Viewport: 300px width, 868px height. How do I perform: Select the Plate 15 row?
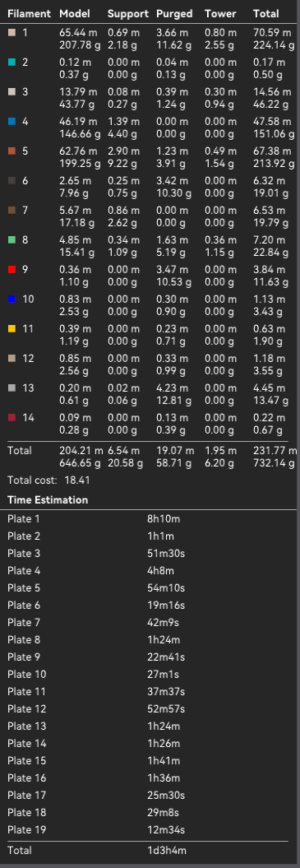pos(148,760)
